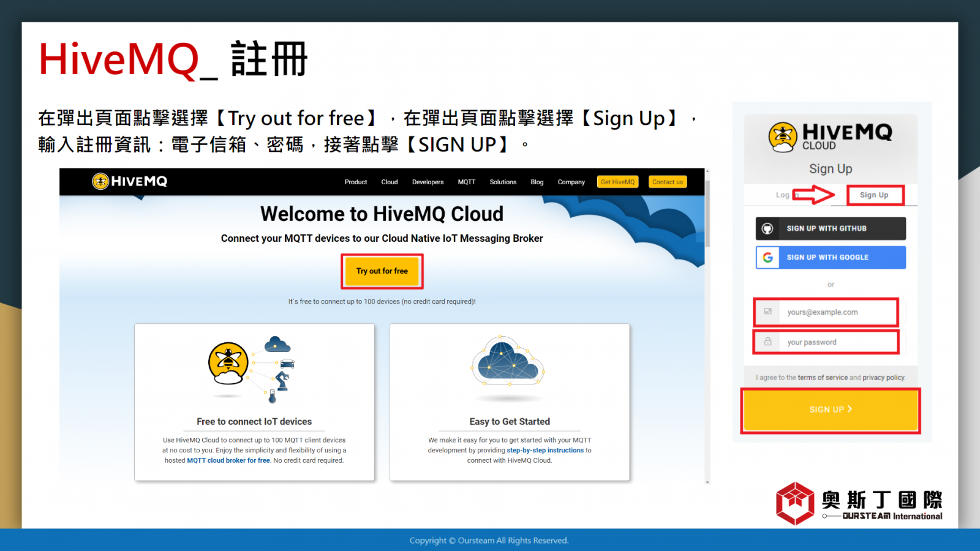Open the Cloud menu
The width and height of the screenshot is (980, 551).
coord(390,182)
